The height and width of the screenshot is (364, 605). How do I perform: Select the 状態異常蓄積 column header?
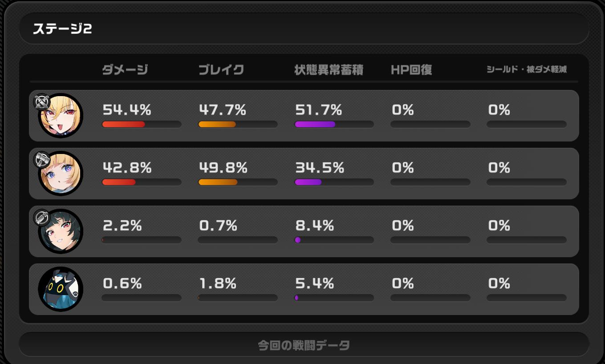coord(329,70)
